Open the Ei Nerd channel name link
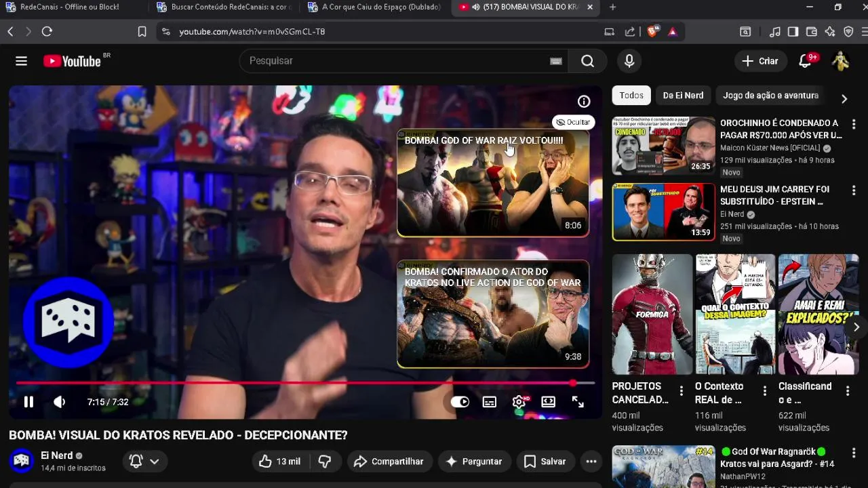868x488 pixels. [57, 455]
